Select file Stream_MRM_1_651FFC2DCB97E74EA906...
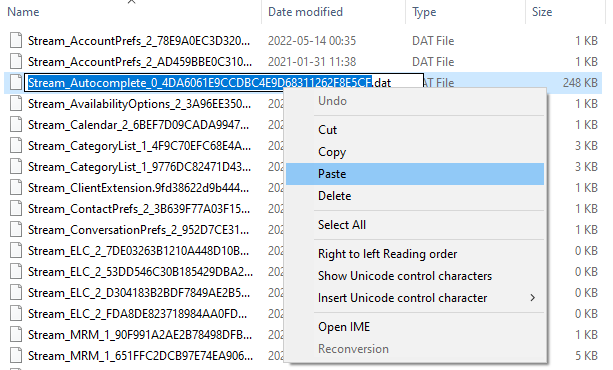 (140, 356)
